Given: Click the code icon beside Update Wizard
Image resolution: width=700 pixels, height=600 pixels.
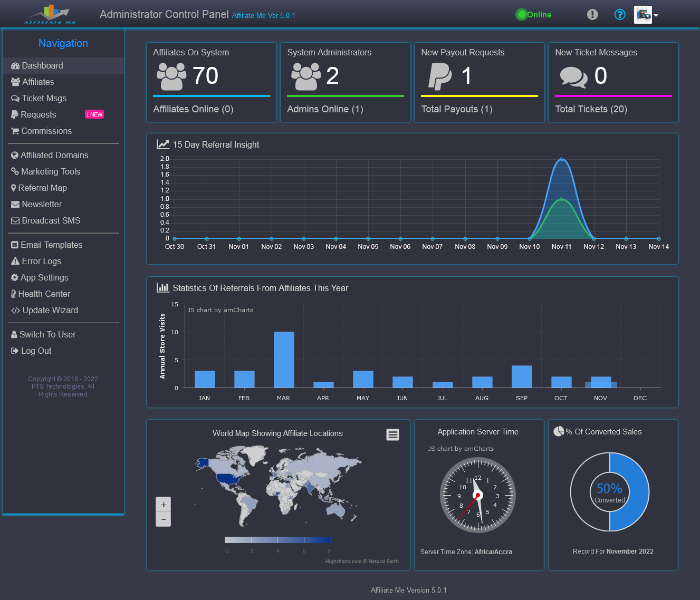Looking at the screenshot, I should tap(16, 311).
